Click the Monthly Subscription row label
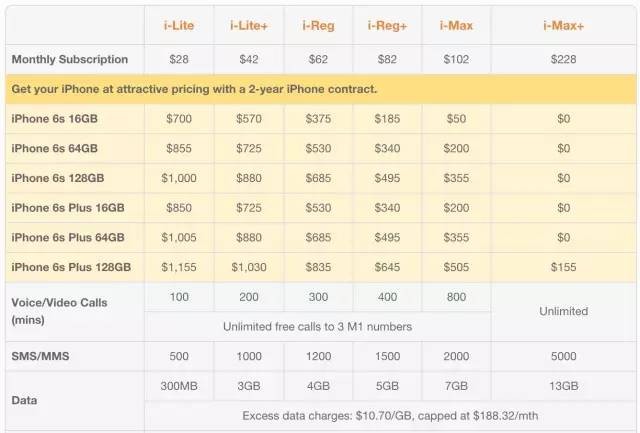640x433 pixels. [69, 60]
